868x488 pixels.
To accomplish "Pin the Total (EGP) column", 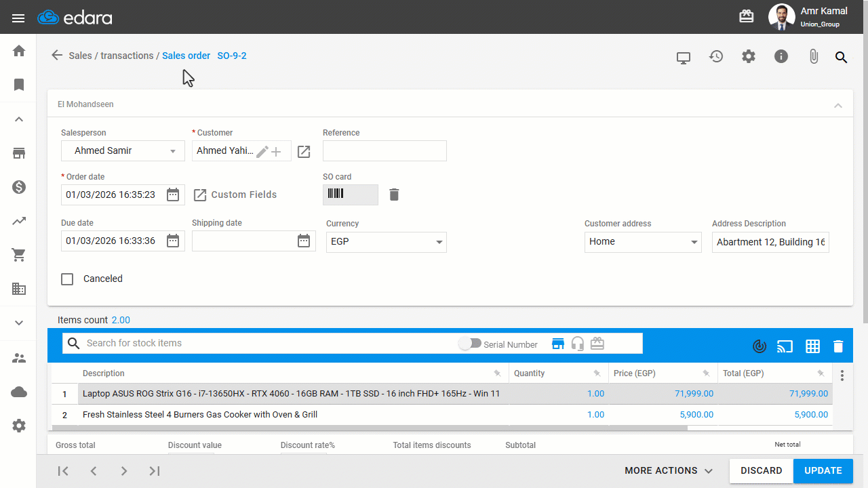I will click(x=821, y=373).
